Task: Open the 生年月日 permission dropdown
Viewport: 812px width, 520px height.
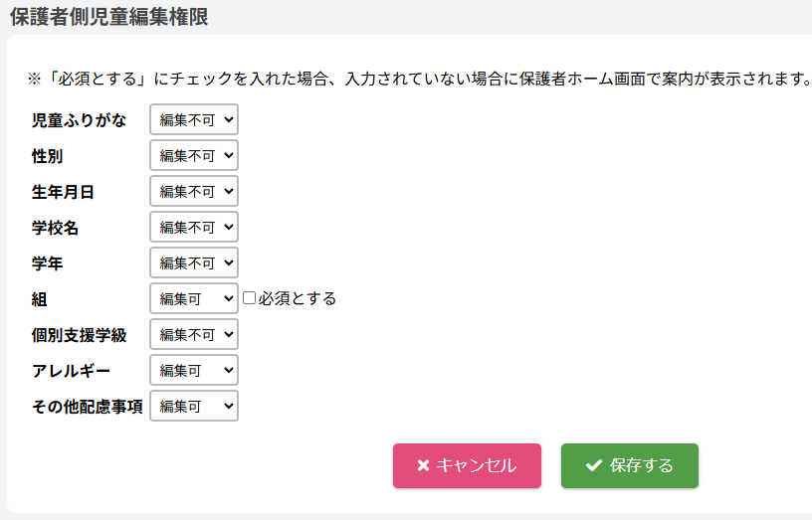Action: (x=194, y=192)
